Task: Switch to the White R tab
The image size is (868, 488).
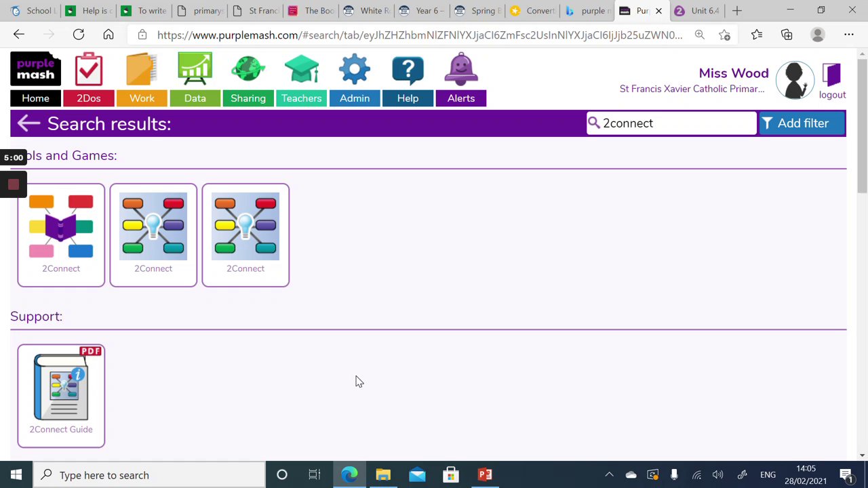Action: 366,11
